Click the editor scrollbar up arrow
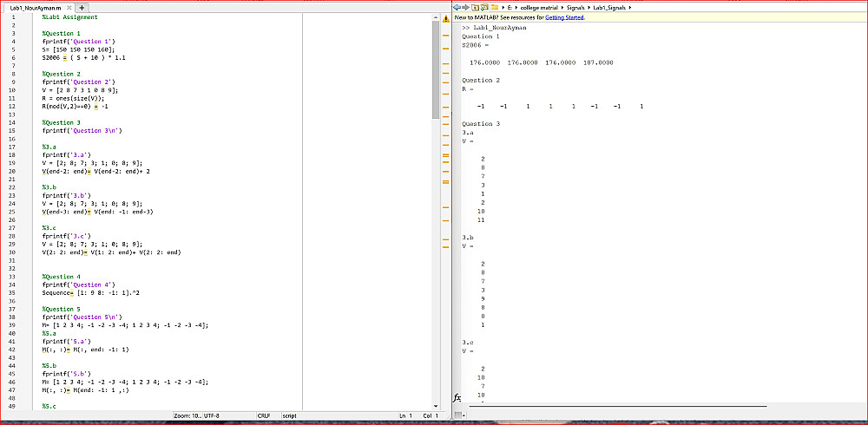Viewport: 868px width, 425px height. click(x=437, y=17)
